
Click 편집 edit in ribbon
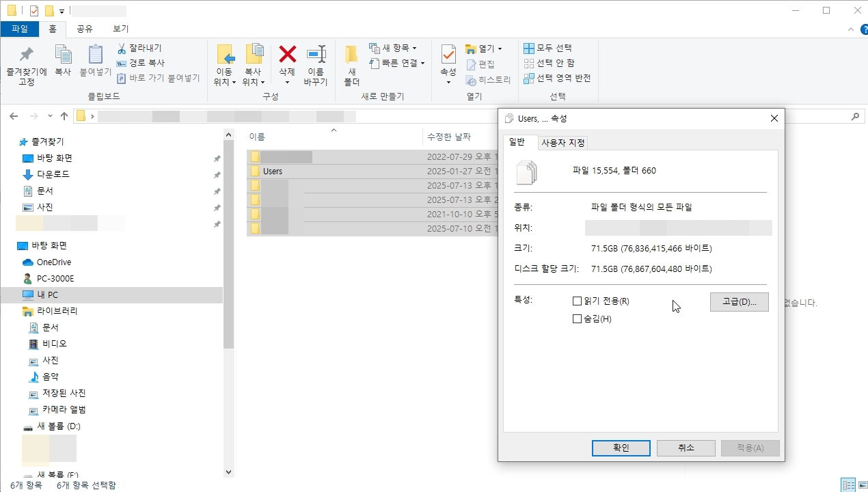pyautogui.click(x=480, y=64)
